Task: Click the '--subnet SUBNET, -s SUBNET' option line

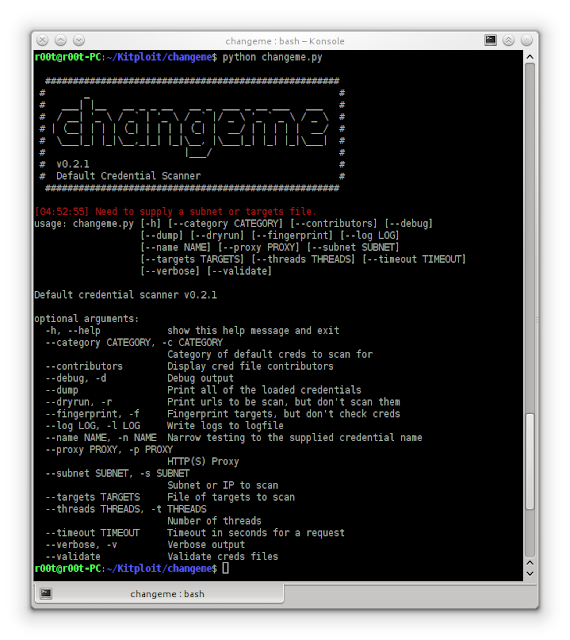Action: (117, 473)
